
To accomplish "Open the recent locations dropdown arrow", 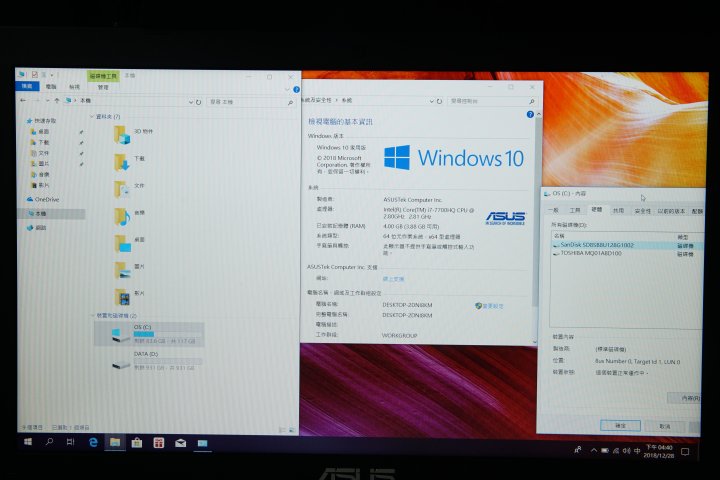I will [48, 100].
